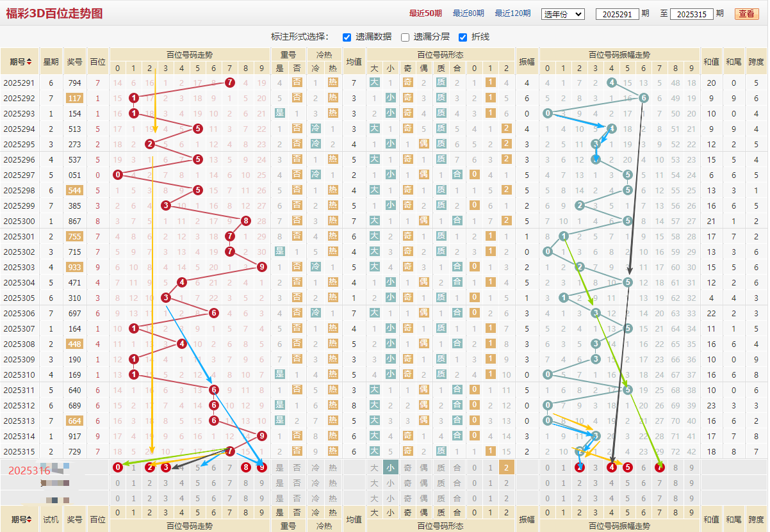
Task: Click highlighted prize number 933
Action: tap(74, 267)
